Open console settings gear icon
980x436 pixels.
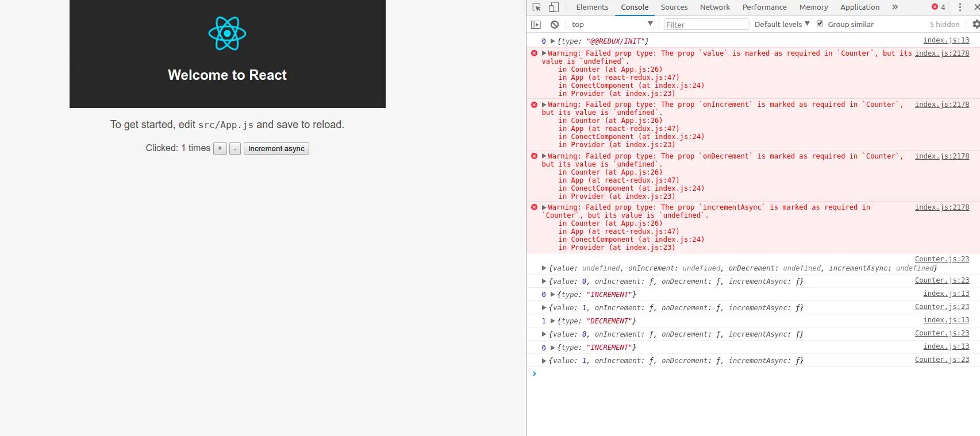[975, 24]
